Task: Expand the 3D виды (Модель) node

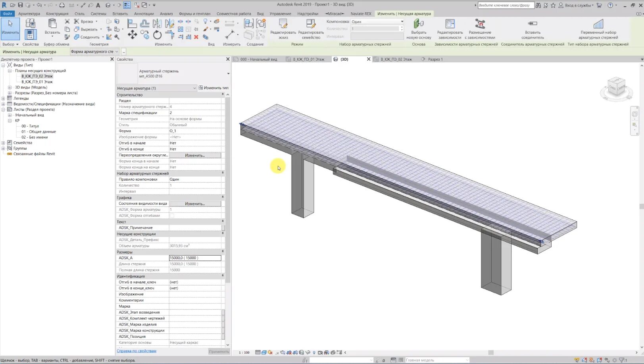Action: [x=10, y=87]
